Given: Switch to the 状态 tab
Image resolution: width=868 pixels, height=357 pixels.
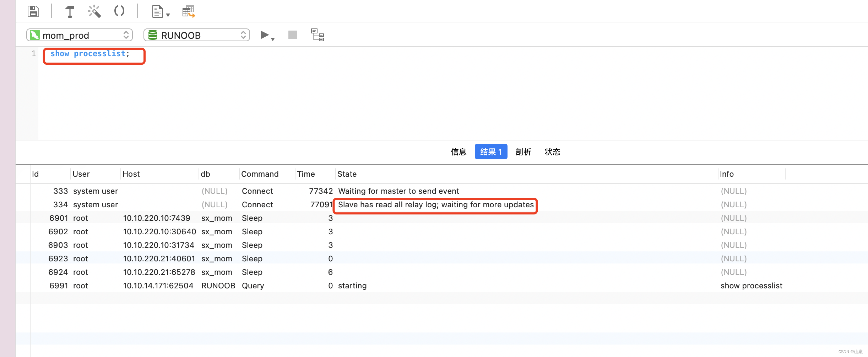Looking at the screenshot, I should pyautogui.click(x=552, y=152).
